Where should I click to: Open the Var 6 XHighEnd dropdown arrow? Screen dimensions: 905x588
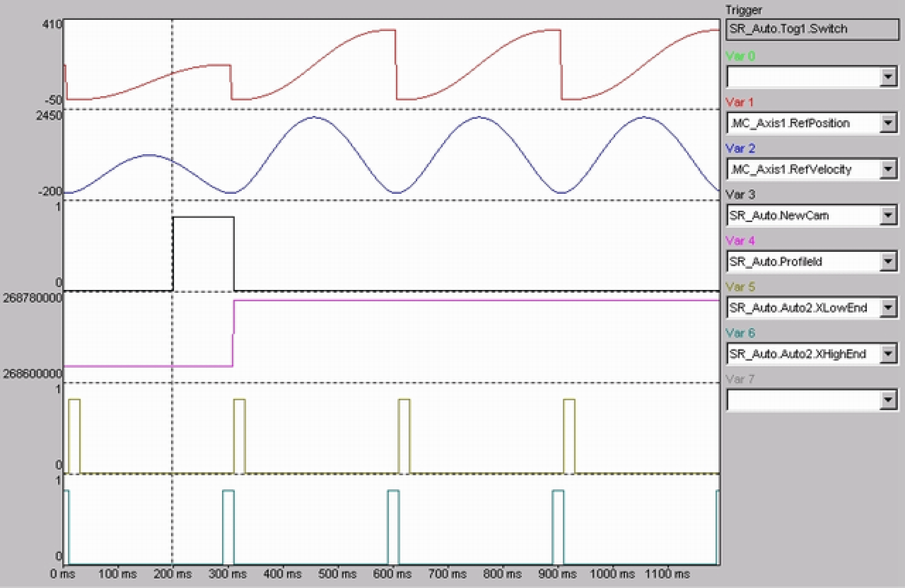(x=888, y=354)
